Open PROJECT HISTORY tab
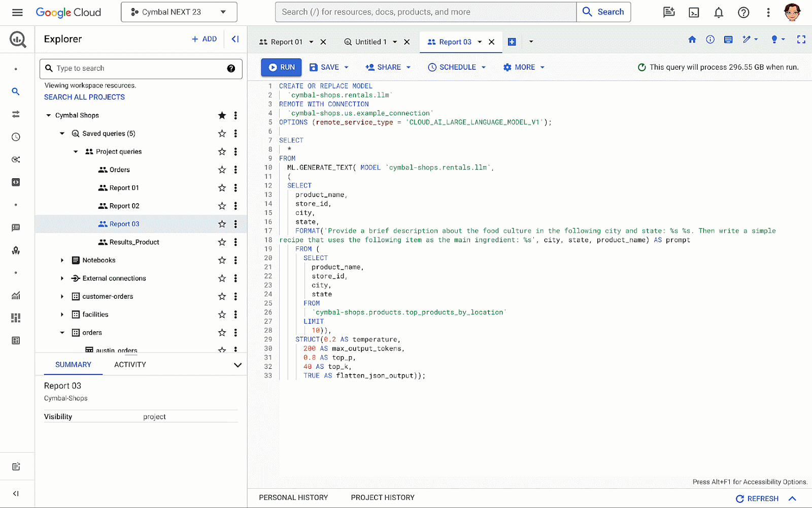The width and height of the screenshot is (812, 508). [x=383, y=498]
